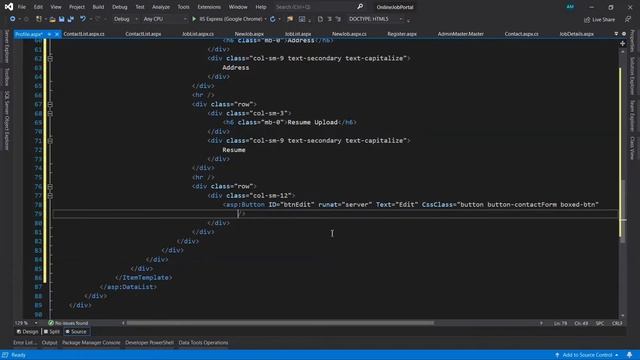
Task: Close the Profile.aspx tab
Action: coord(57,34)
